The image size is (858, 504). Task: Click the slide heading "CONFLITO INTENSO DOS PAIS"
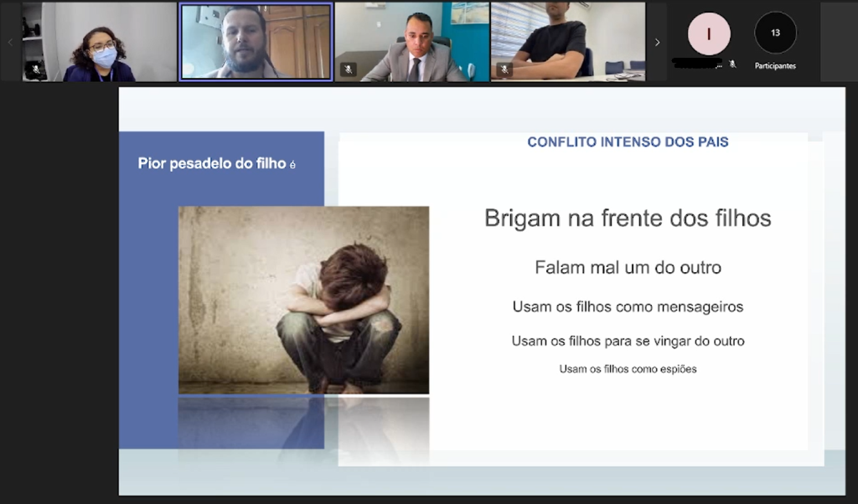(x=628, y=142)
